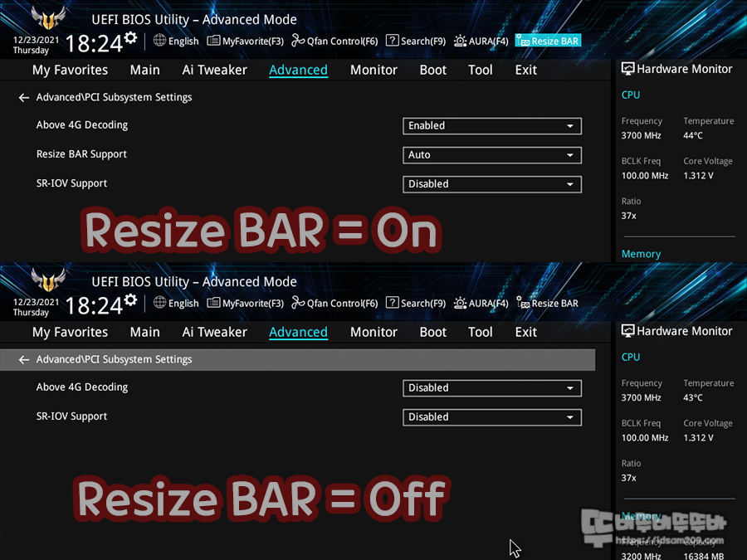Click the globe language icon in the upper BIOS toolbar
Screen dimensions: 747x560
pyautogui.click(x=159, y=41)
